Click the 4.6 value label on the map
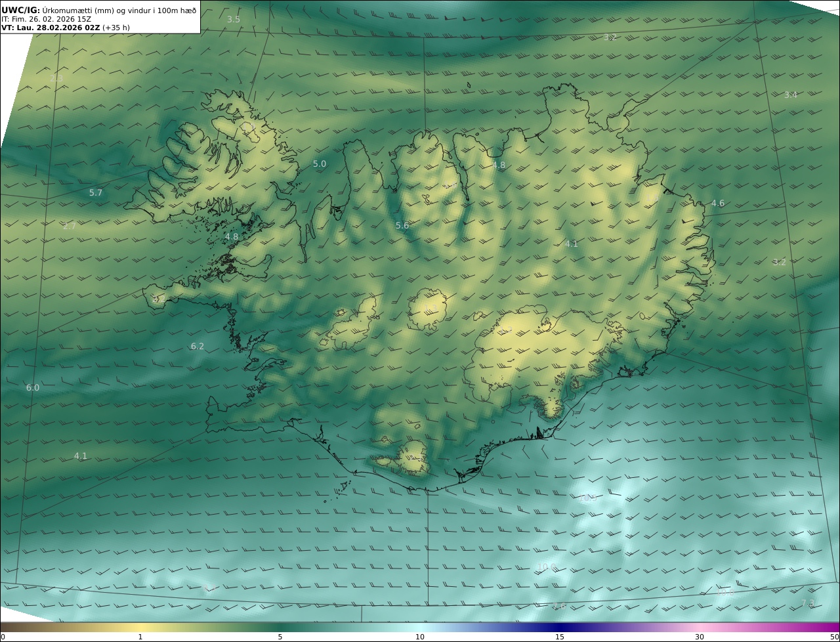This screenshot has height=642, width=840. [x=718, y=203]
